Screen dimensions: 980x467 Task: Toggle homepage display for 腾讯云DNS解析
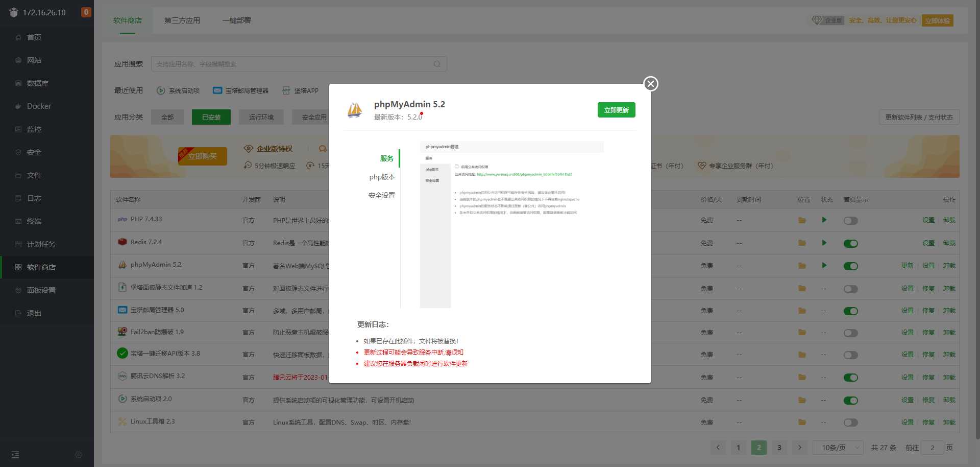tap(851, 378)
